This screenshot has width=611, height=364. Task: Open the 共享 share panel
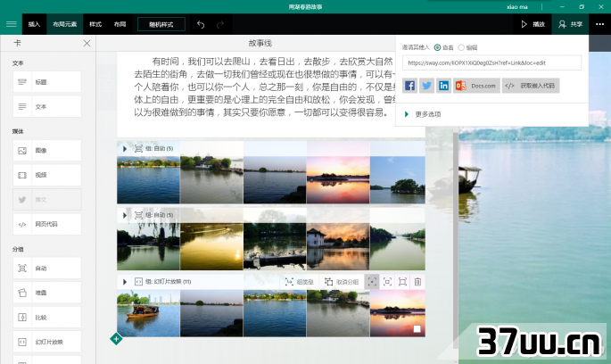(570, 24)
